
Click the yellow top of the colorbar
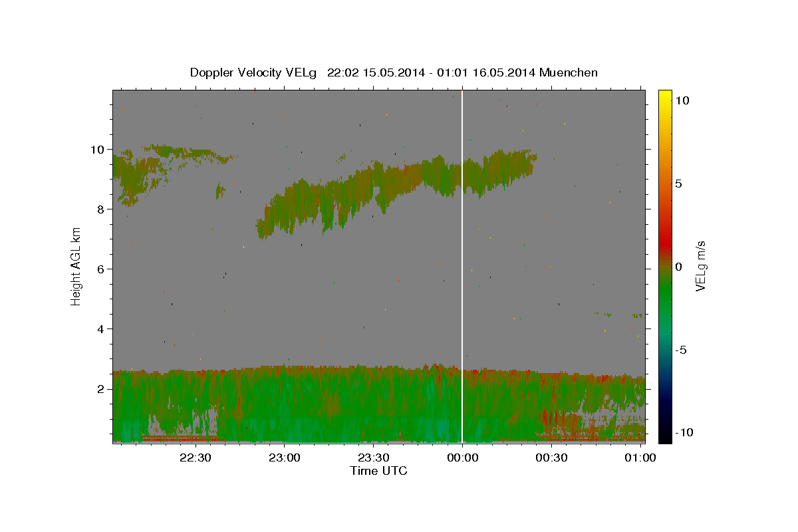pyautogui.click(x=664, y=96)
